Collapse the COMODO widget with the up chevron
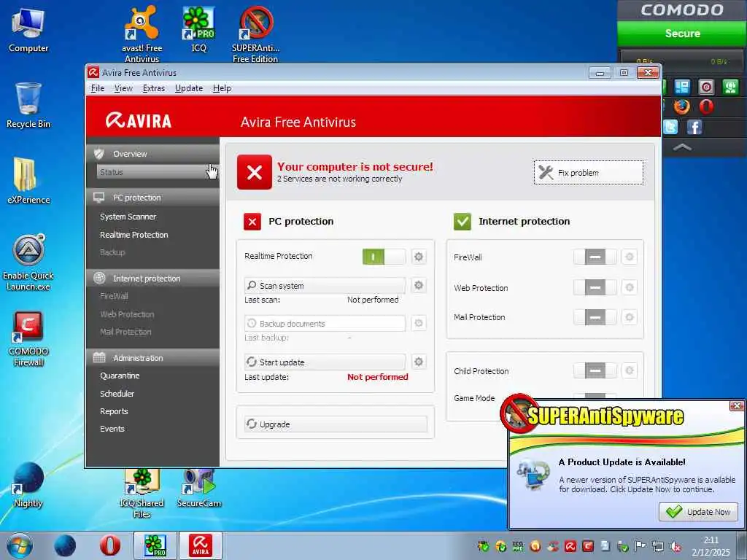Image resolution: width=747 pixels, height=560 pixels. coord(682,147)
